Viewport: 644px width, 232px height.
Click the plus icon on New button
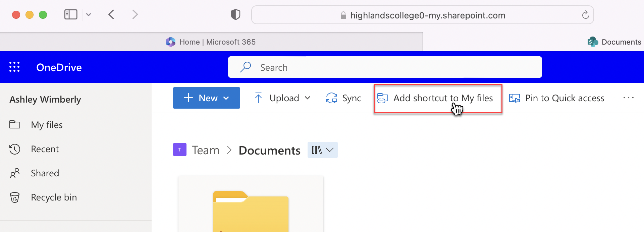point(189,98)
